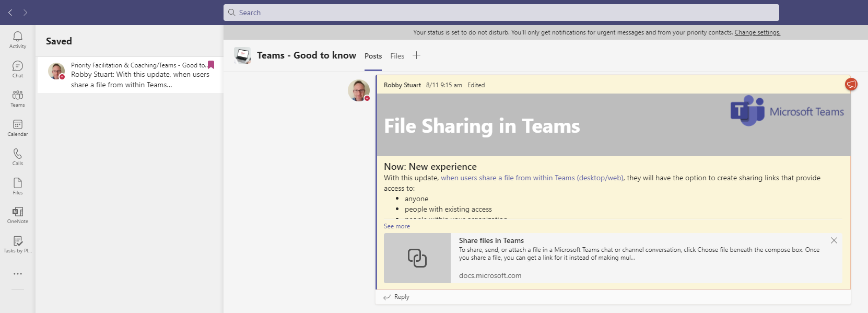Click the docs.microsoft.com source link
This screenshot has width=868, height=313.
pyautogui.click(x=490, y=275)
